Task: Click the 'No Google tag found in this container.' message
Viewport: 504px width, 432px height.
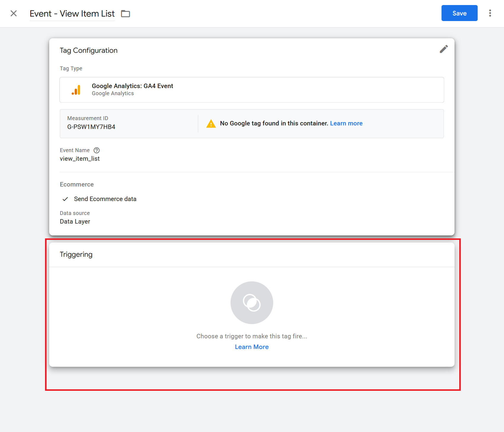Action: (x=274, y=123)
